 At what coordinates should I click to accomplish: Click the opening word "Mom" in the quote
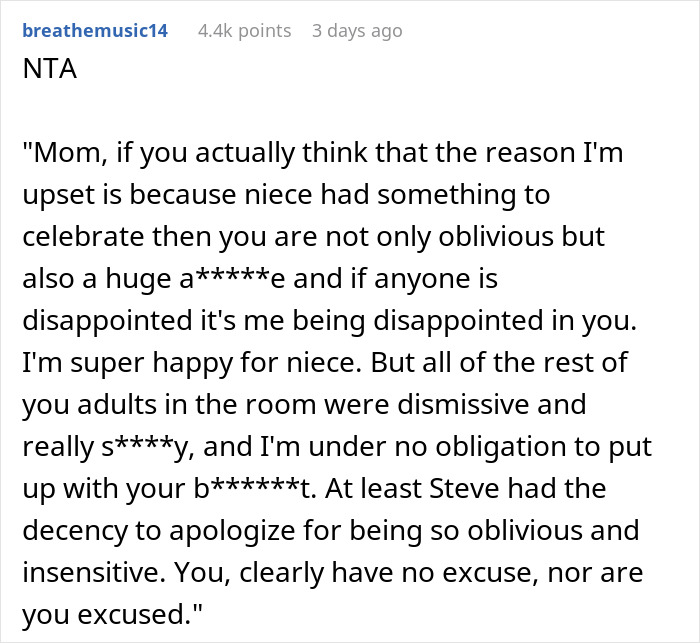(64, 157)
